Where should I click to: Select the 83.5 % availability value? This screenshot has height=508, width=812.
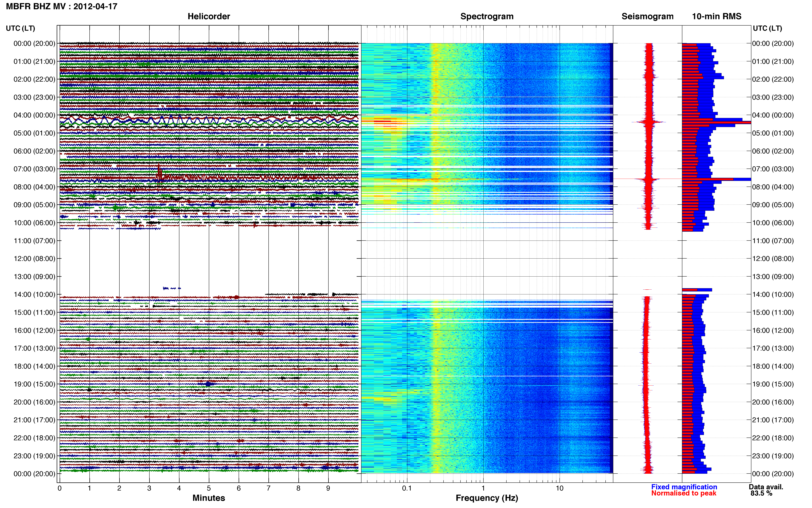click(x=761, y=493)
